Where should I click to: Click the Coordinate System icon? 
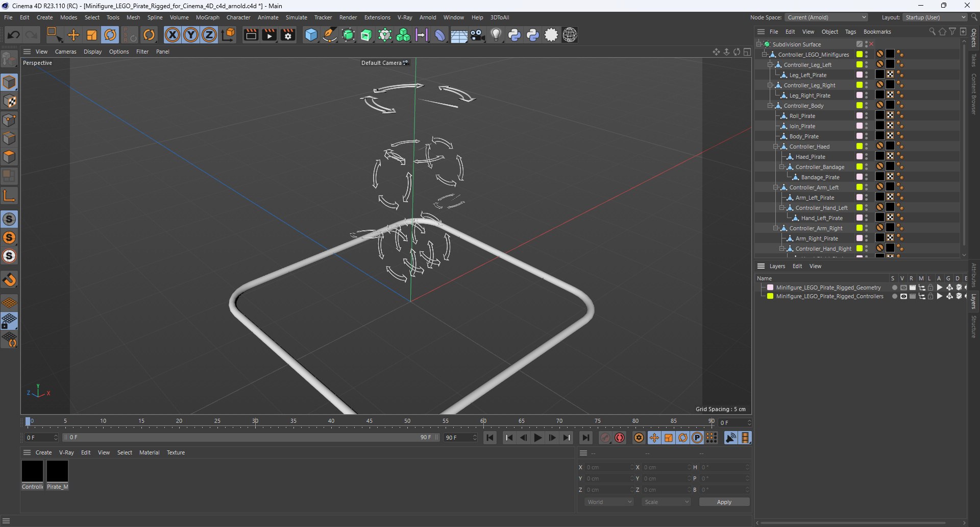tap(229, 35)
